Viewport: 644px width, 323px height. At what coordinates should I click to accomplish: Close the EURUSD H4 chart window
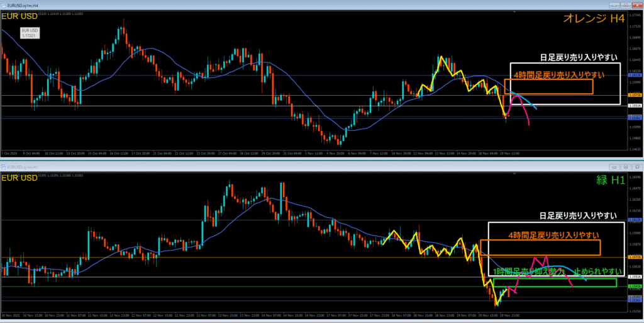[x=636, y=5]
